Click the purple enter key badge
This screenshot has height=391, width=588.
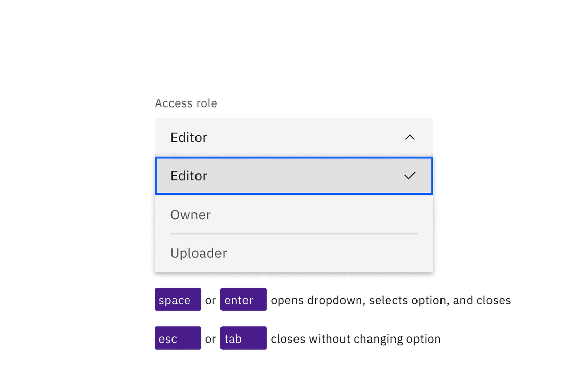click(x=243, y=300)
